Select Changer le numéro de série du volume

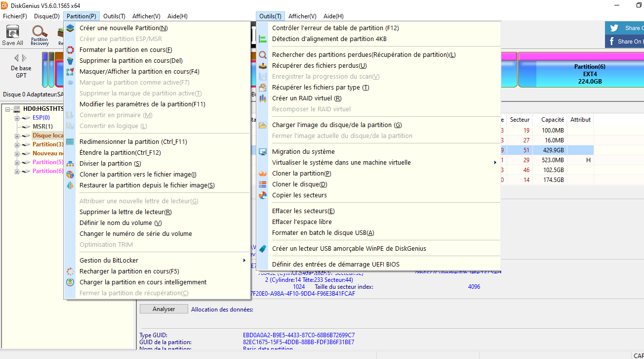point(136,234)
